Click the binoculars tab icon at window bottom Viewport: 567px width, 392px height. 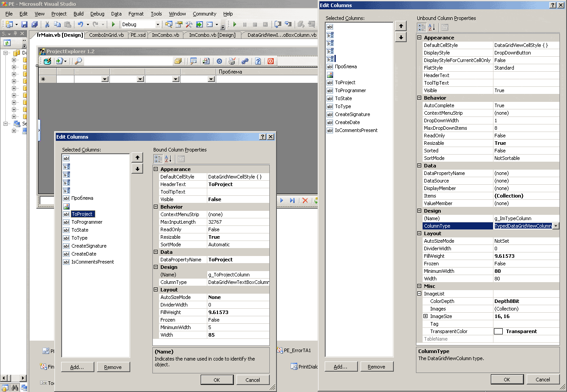15,388
